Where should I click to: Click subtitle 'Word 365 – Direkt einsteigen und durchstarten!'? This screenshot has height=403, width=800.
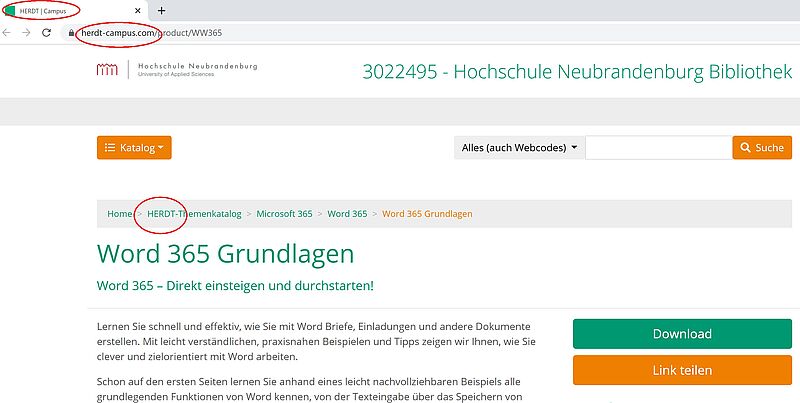pyautogui.click(x=235, y=285)
